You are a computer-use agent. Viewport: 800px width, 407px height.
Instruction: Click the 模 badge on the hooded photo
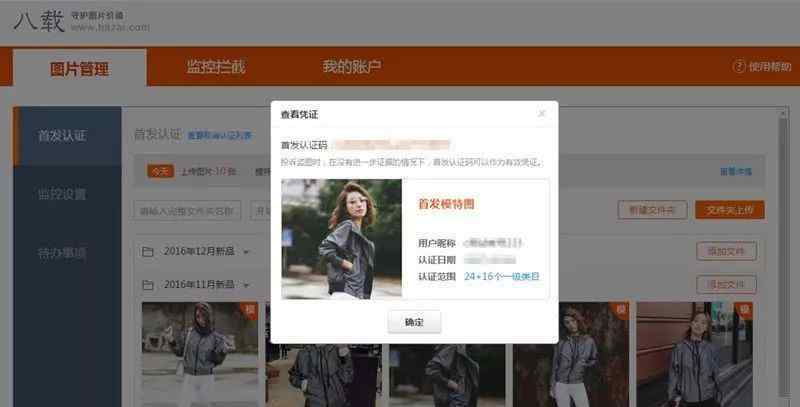tap(250, 310)
